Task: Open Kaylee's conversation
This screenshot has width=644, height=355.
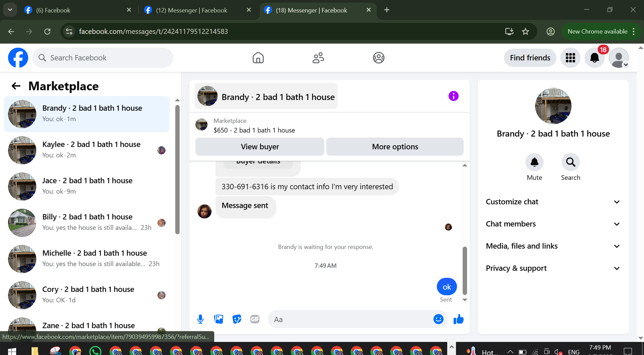Action: 87,150
